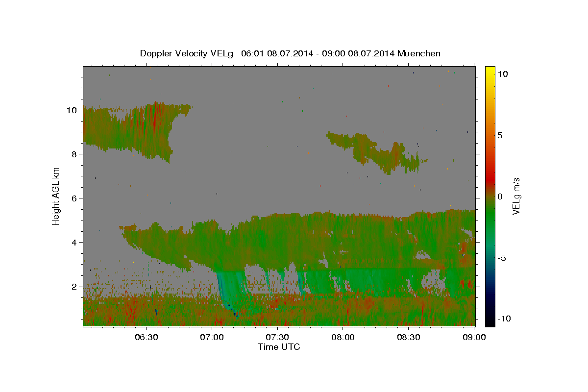
Task: Click the 'Height AGL km' axis label
Action: click(x=56, y=196)
